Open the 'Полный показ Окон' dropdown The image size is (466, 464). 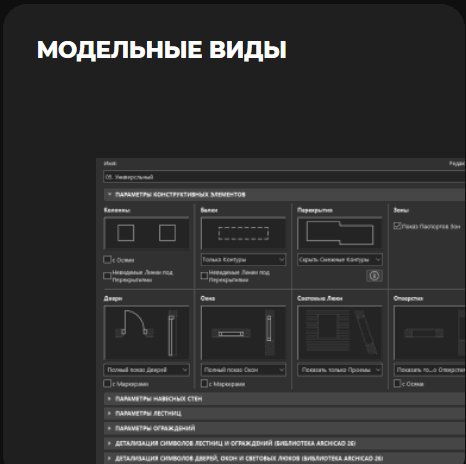coord(243,370)
